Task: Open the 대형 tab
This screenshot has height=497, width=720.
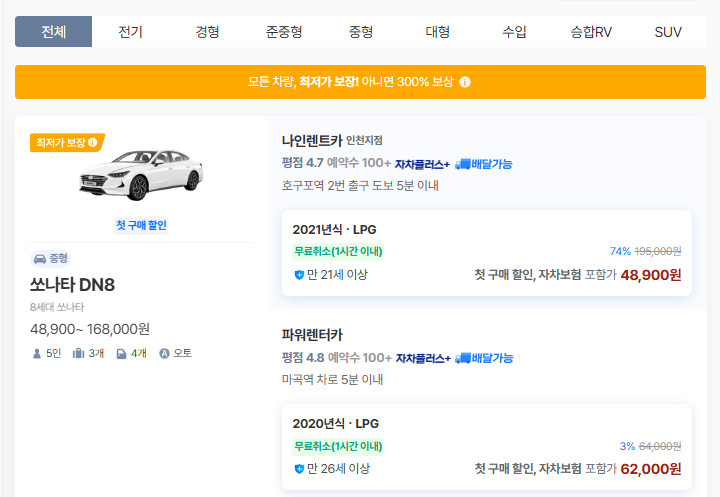Action: 437,32
